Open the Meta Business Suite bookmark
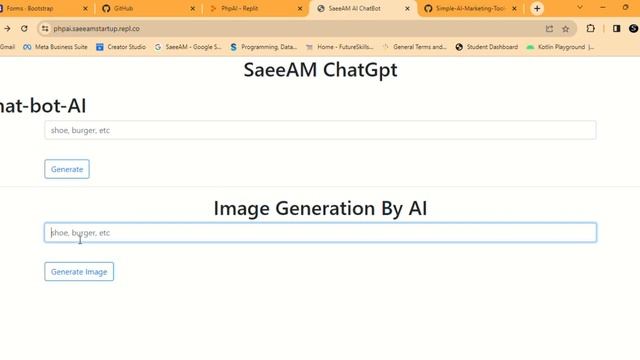 pos(56,47)
